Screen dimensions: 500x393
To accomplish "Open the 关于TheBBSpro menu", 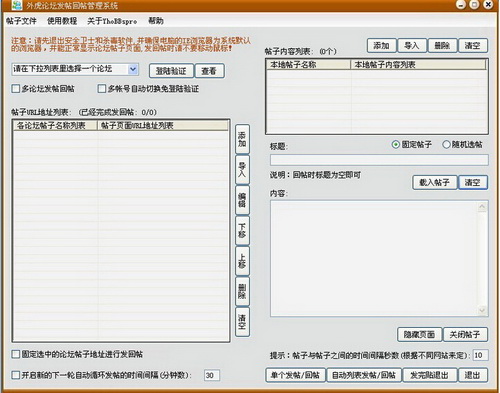I will pos(112,21).
